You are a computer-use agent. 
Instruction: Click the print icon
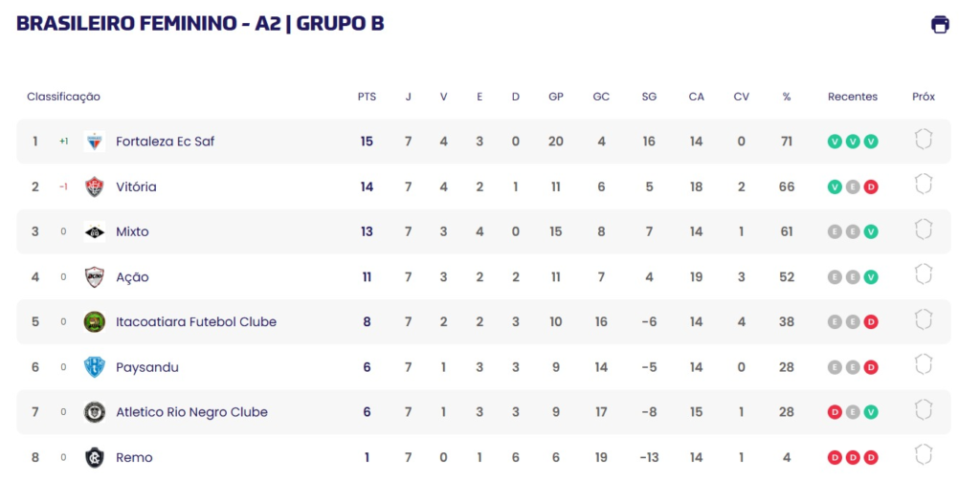click(940, 24)
